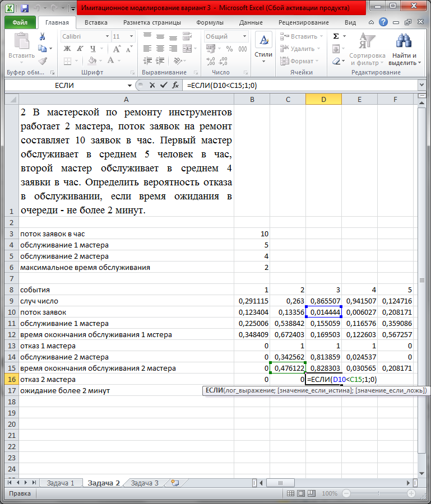Screen dimensions: 431x504
Task: Switch to Page Layout view in status bar
Action: pos(301,493)
